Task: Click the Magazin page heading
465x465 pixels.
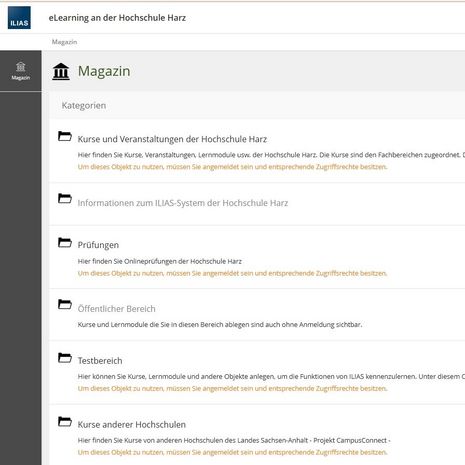Action: click(104, 71)
